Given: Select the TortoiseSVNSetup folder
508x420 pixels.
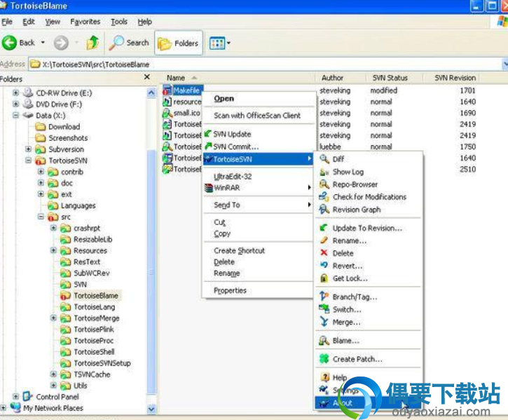Looking at the screenshot, I should pyautogui.click(x=102, y=363).
